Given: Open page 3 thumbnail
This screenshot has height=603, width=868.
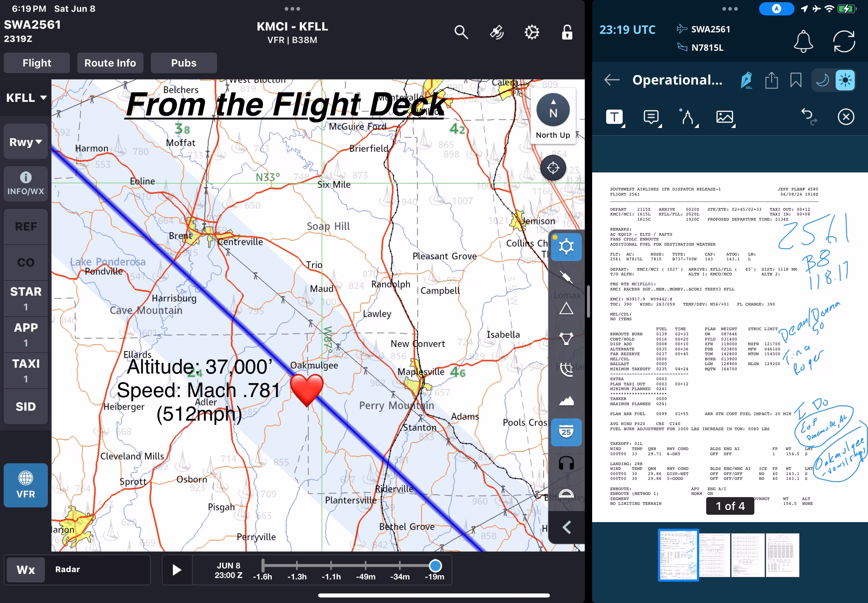Looking at the screenshot, I should coord(748,554).
